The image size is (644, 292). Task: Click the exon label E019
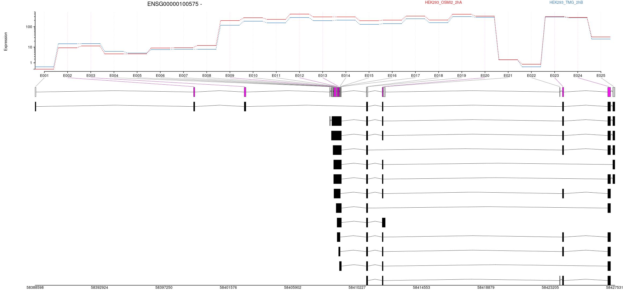coord(462,76)
